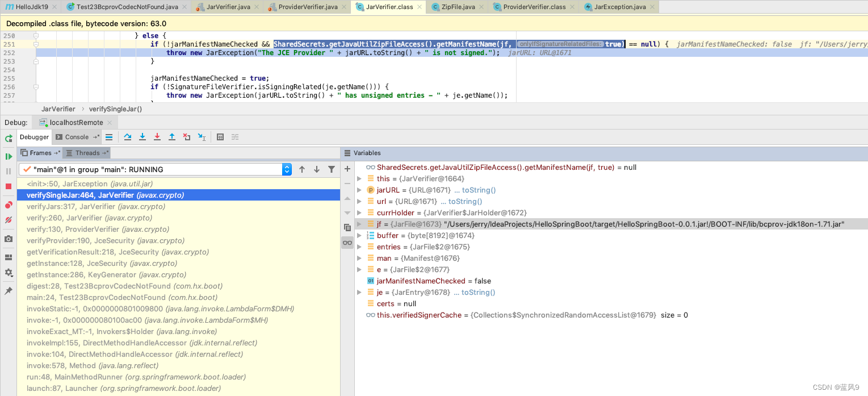The height and width of the screenshot is (396, 868).
Task: Click the Trace Current Stream Chain icon
Action: pyautogui.click(x=235, y=137)
